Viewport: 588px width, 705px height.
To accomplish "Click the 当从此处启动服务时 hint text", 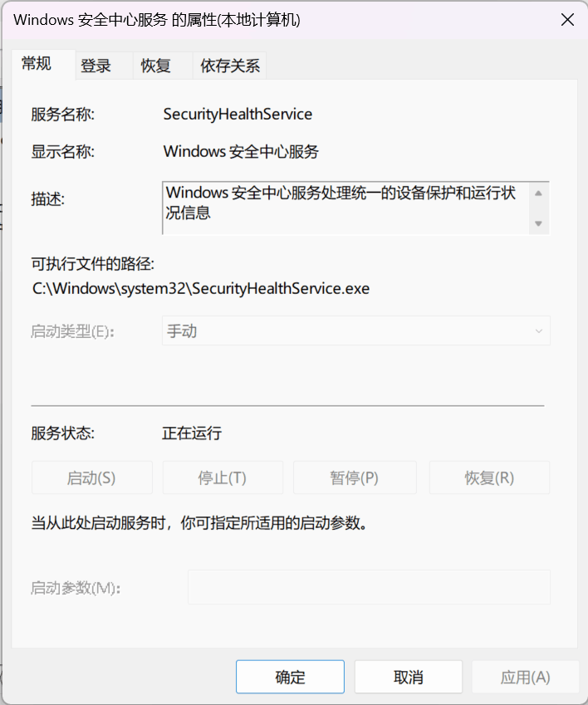I will pyautogui.click(x=200, y=523).
